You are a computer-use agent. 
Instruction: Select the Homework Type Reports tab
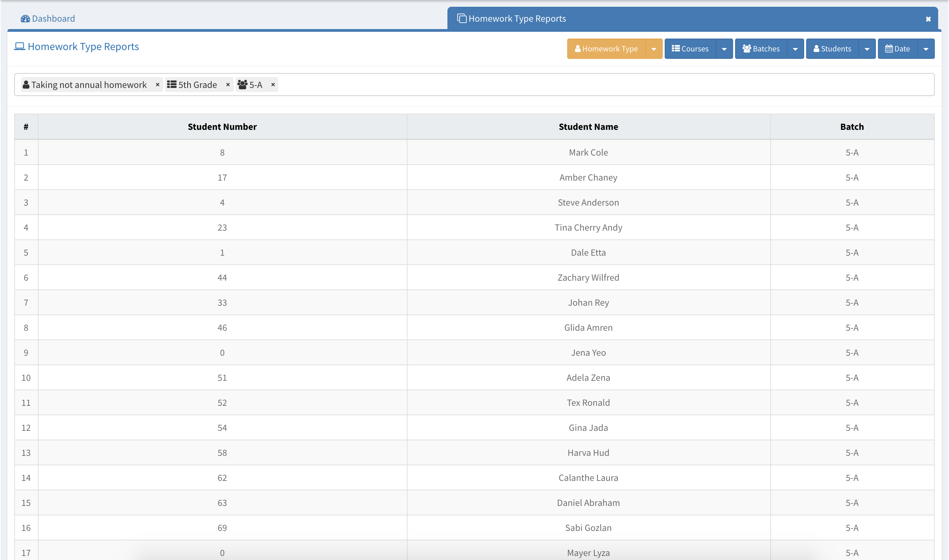coord(516,19)
